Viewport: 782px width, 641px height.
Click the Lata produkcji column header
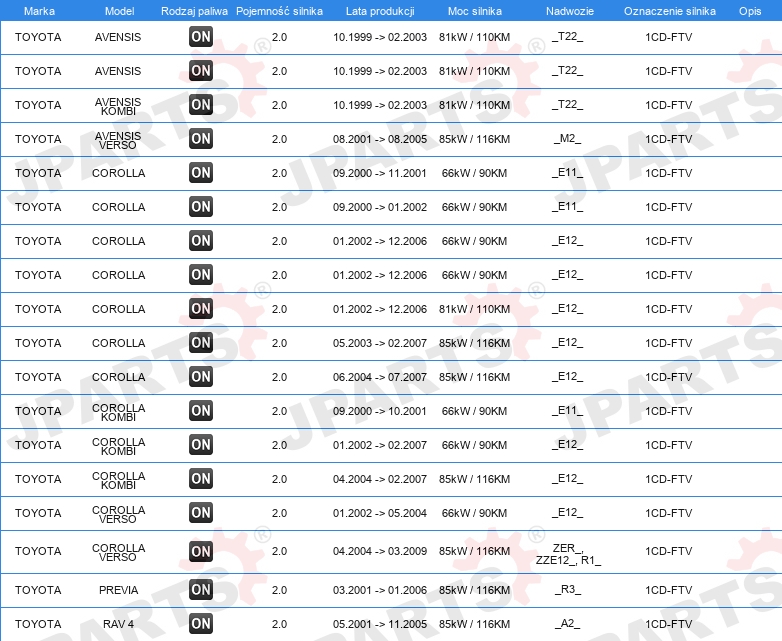click(380, 11)
